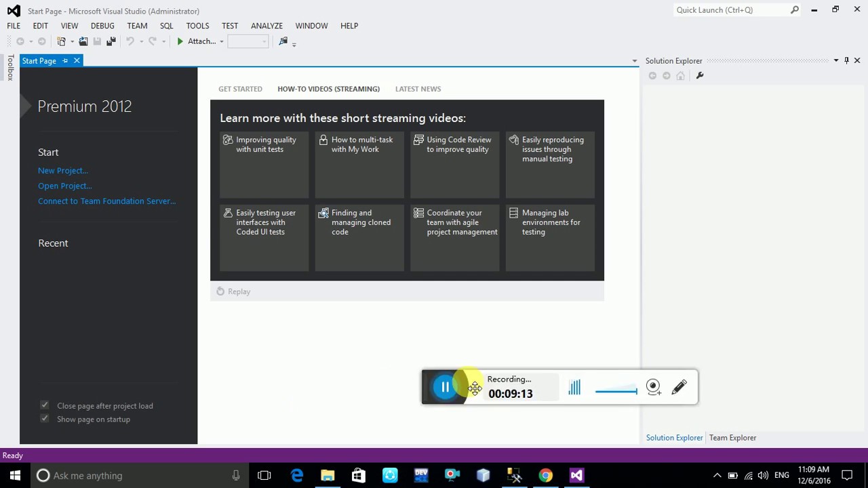
Task: Toggle Close page after project load checkbox
Action: (x=45, y=405)
